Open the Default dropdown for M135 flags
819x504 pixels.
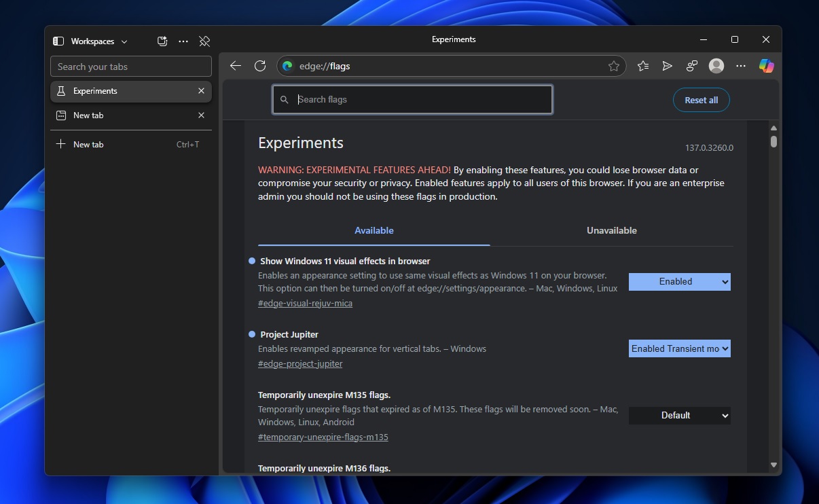click(679, 415)
